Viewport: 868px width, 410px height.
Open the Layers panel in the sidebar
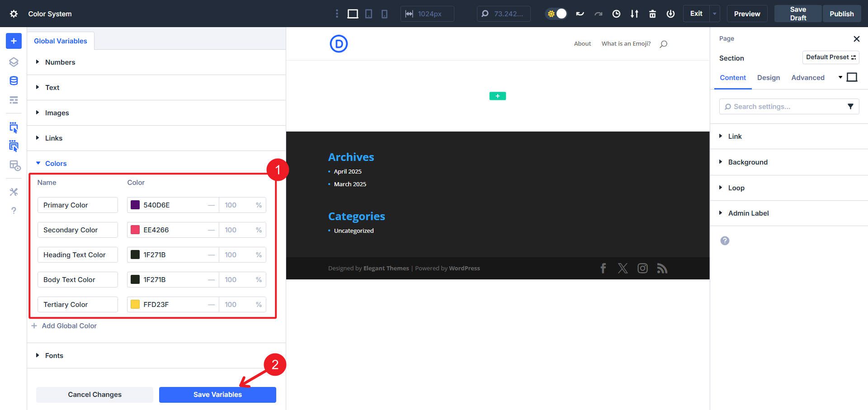click(x=13, y=61)
